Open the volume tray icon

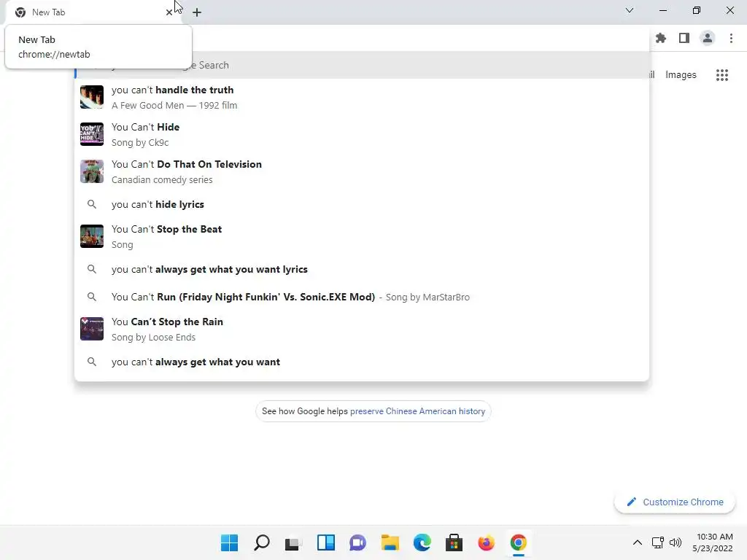pyautogui.click(x=675, y=542)
